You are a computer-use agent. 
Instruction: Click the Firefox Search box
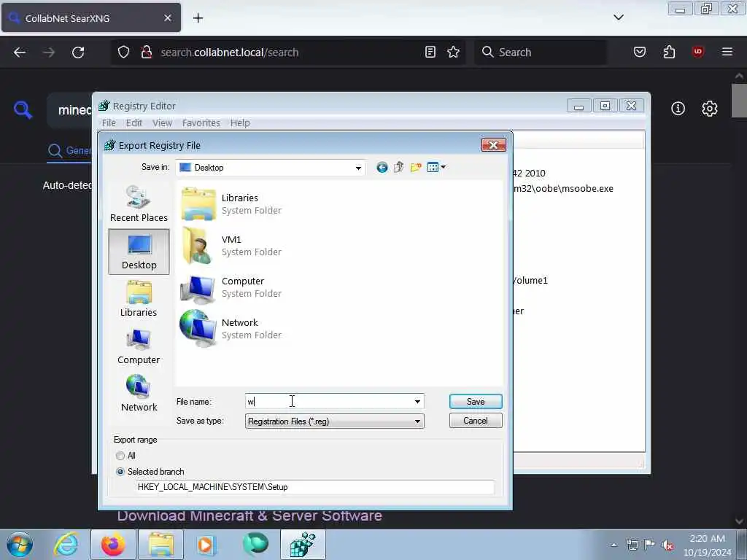(x=541, y=52)
